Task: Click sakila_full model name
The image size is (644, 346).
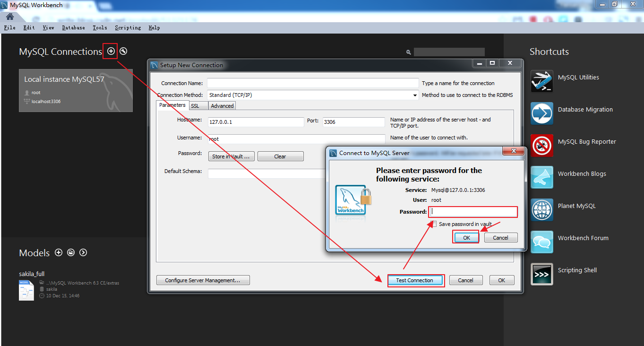Action: pyautogui.click(x=32, y=274)
